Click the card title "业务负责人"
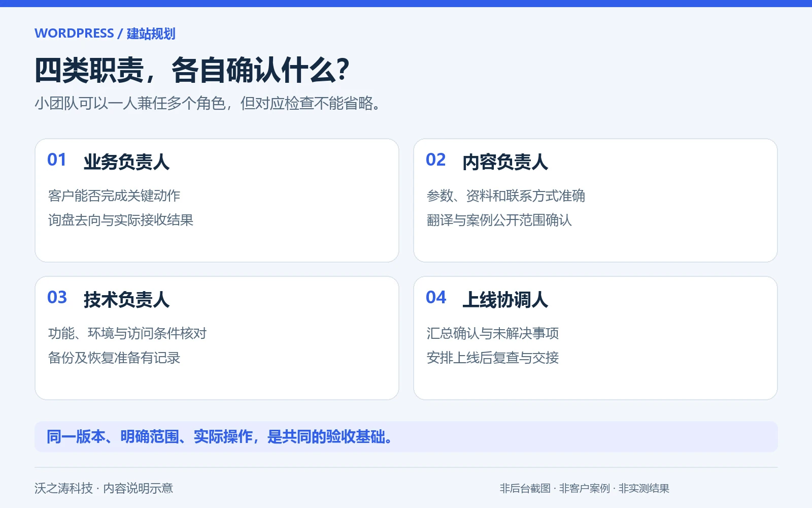 126,162
